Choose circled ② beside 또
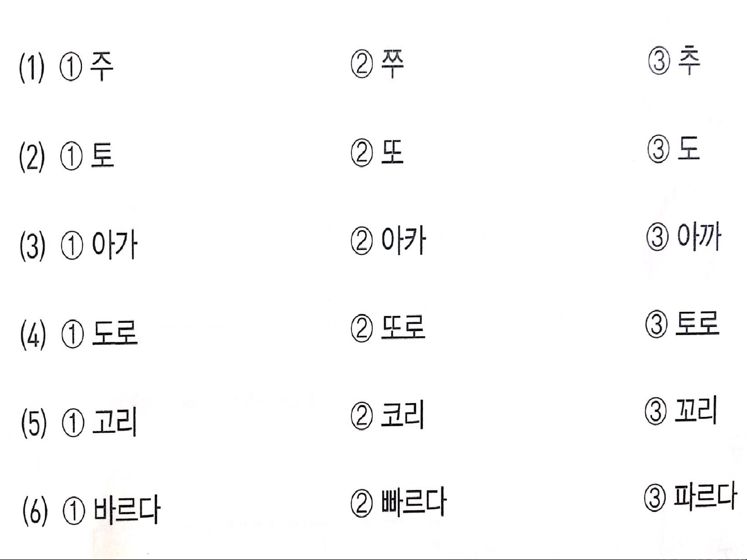 click(x=362, y=153)
